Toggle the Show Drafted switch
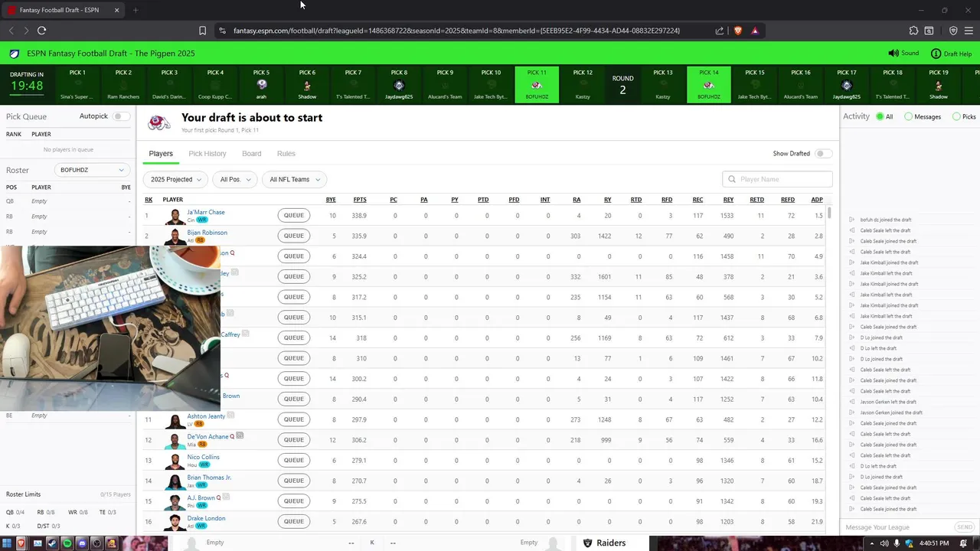Image resolution: width=980 pixels, height=551 pixels. [x=823, y=154]
